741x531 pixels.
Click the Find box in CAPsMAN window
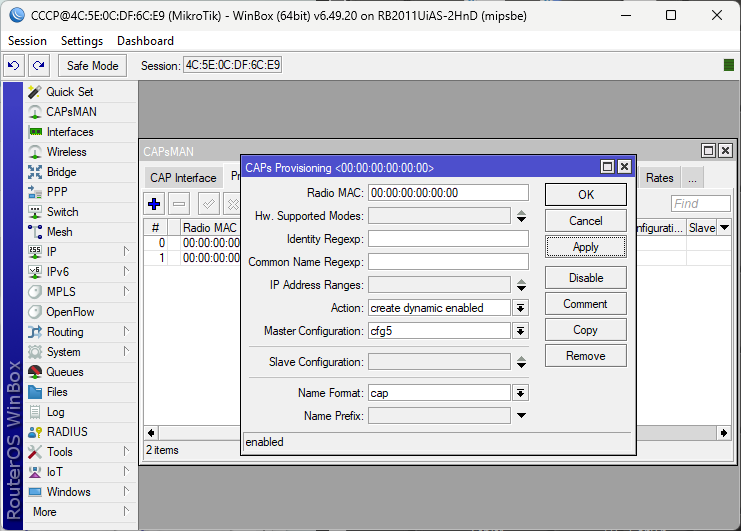click(701, 204)
